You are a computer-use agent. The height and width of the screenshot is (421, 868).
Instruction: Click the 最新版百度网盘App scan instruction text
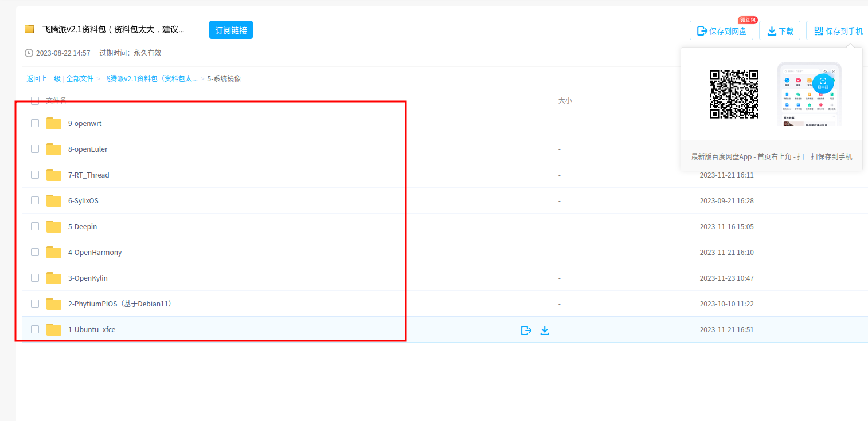tap(771, 156)
